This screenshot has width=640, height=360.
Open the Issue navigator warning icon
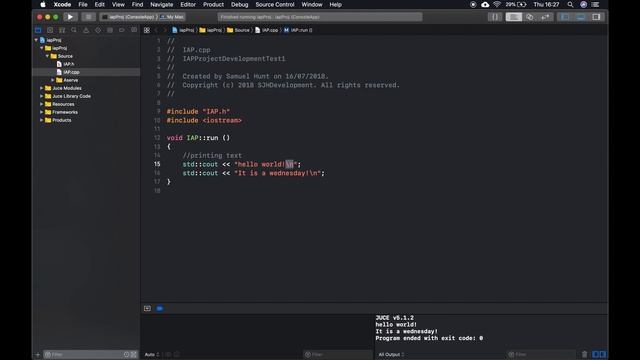pos(86,30)
